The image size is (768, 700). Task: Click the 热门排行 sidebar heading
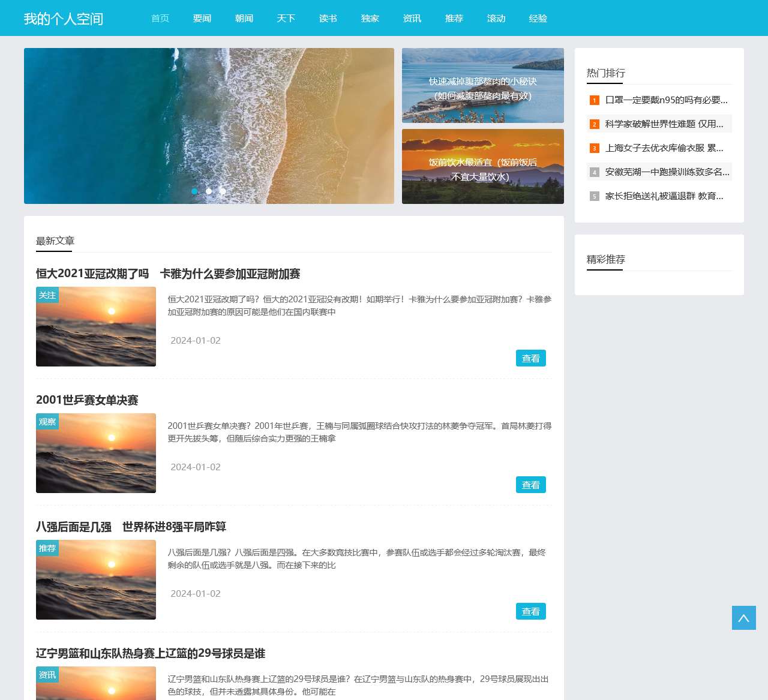606,73
